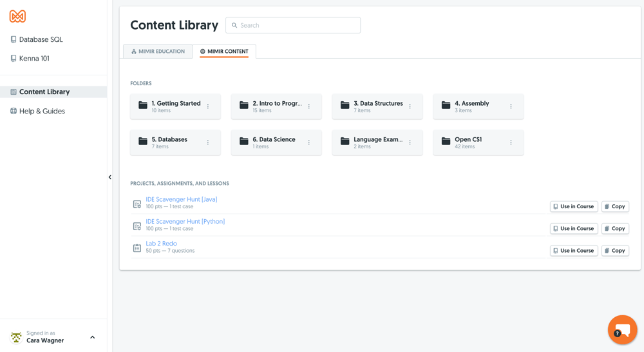This screenshot has width=644, height=352.
Task: Copy the Lab 2 Redo assignment
Action: coord(615,250)
